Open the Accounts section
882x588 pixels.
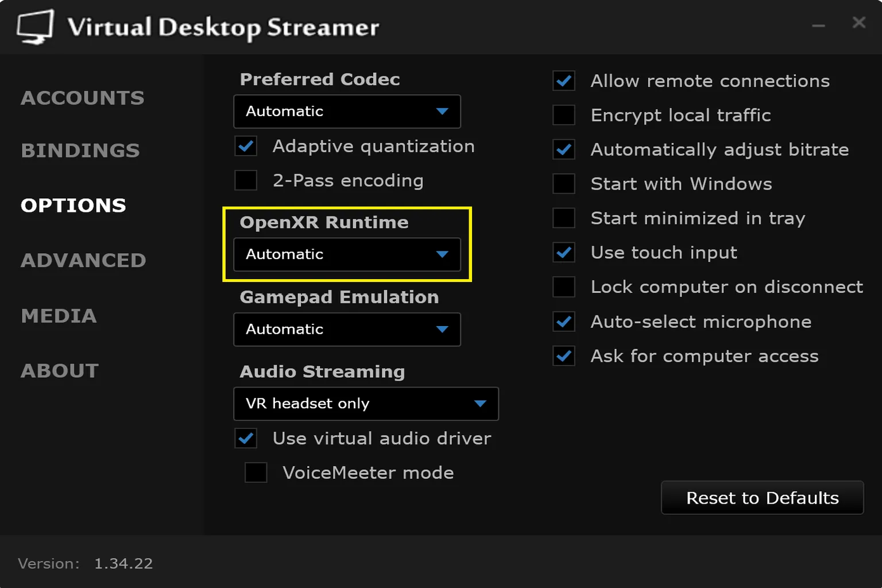coord(83,98)
